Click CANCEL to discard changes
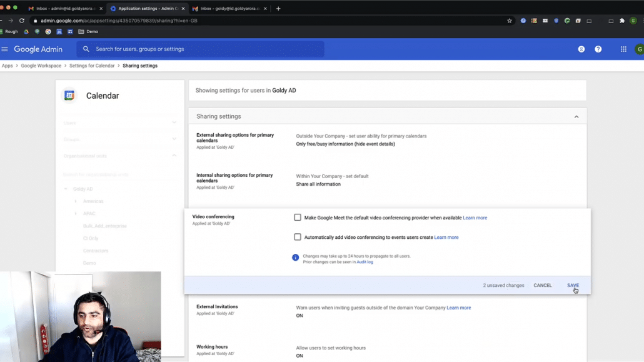Image resolution: width=644 pixels, height=362 pixels. click(543, 285)
